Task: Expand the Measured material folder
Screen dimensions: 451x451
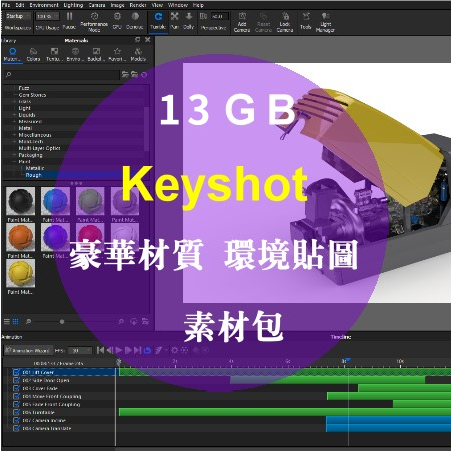Action: pyautogui.click(x=14, y=121)
